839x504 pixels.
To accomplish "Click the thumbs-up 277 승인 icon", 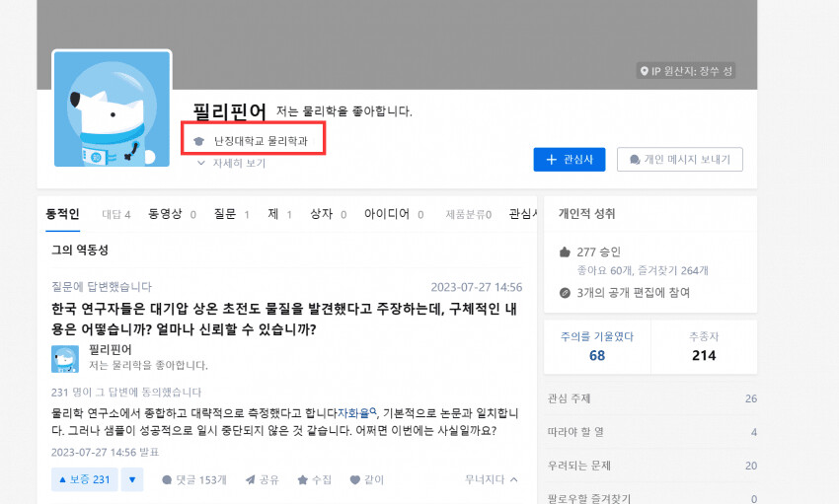I will click(x=565, y=252).
